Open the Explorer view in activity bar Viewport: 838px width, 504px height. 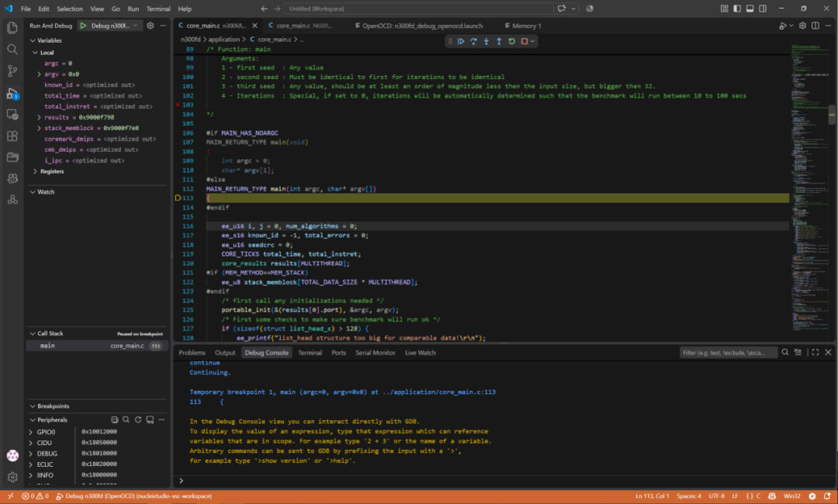pos(12,28)
